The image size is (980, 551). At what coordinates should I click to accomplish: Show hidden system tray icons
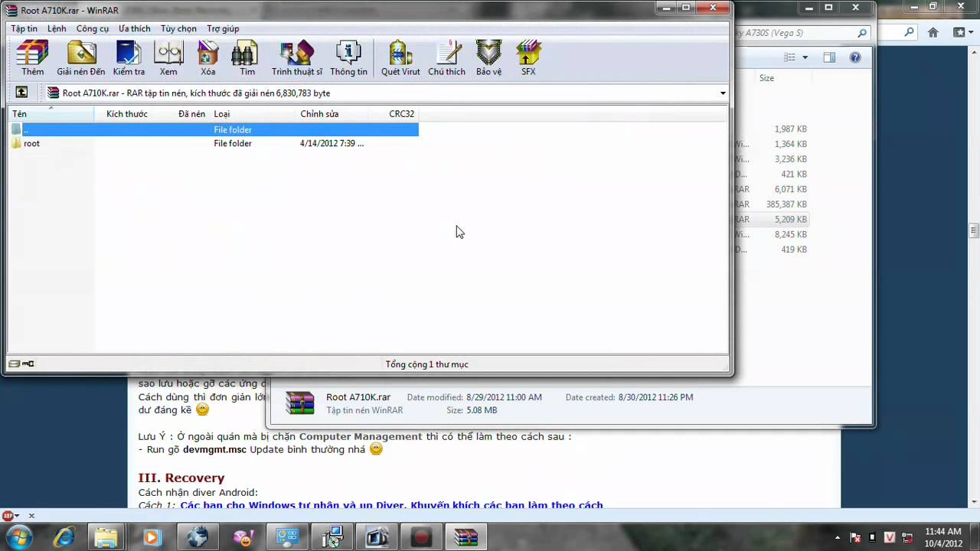(x=837, y=538)
